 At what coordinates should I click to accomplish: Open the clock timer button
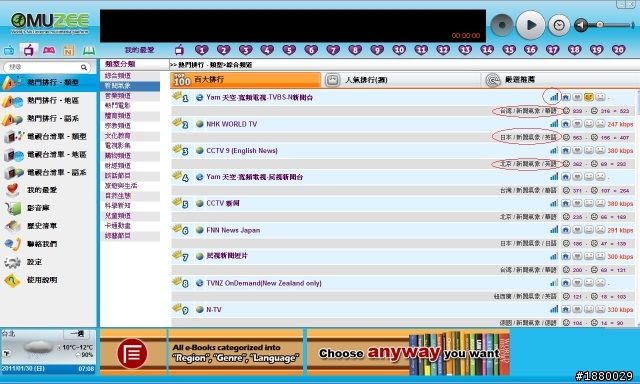(559, 25)
